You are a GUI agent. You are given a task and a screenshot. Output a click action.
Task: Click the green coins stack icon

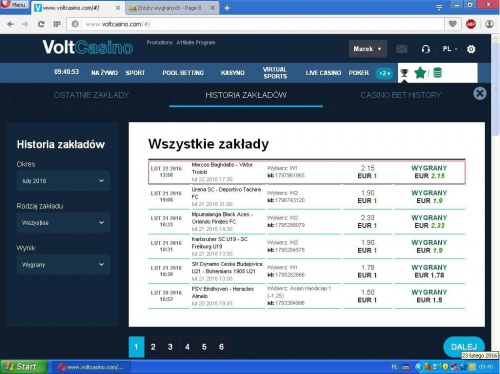(x=437, y=73)
